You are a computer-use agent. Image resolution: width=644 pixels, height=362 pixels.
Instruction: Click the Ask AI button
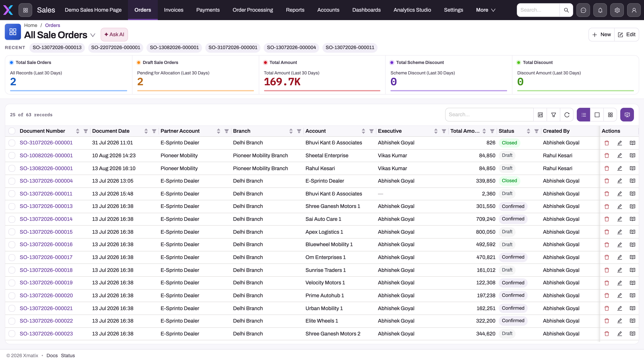pos(114,34)
